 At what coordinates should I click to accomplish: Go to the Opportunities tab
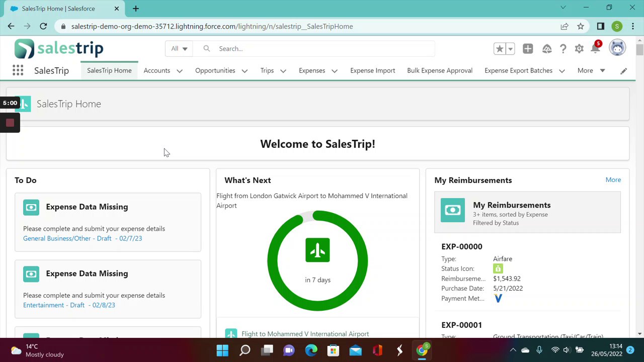coord(215,70)
